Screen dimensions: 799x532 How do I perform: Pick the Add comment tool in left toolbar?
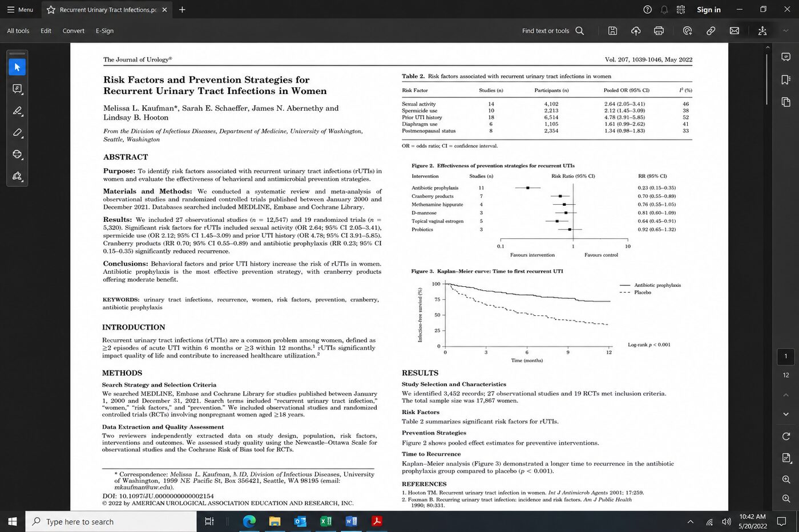pos(17,89)
